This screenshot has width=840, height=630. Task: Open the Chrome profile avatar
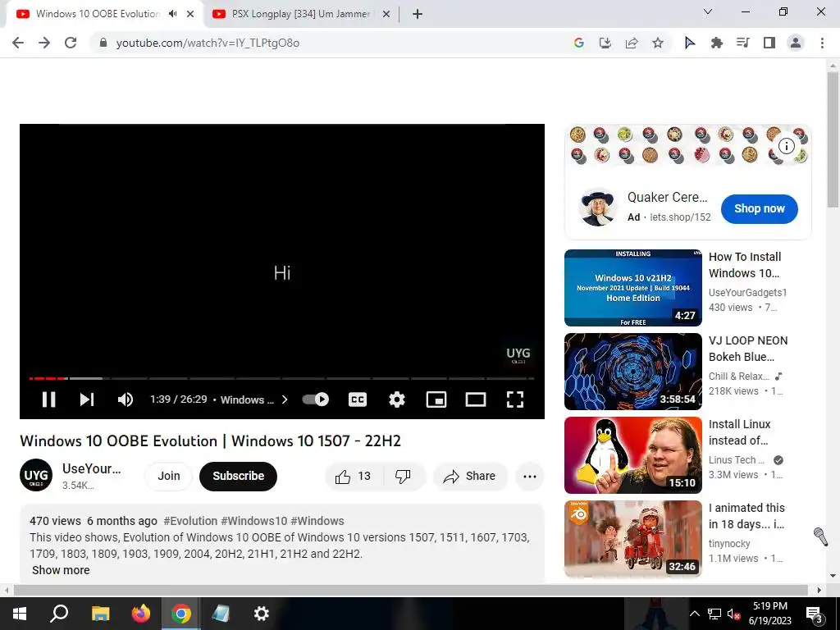coord(796,43)
